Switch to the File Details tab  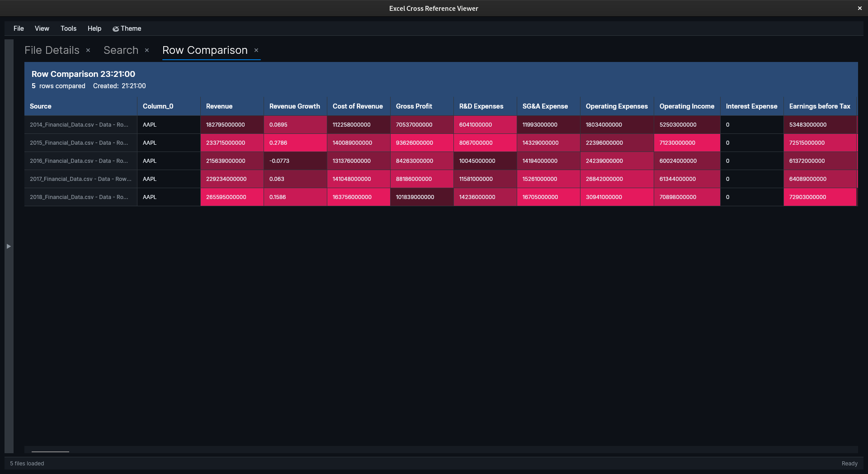(52, 50)
